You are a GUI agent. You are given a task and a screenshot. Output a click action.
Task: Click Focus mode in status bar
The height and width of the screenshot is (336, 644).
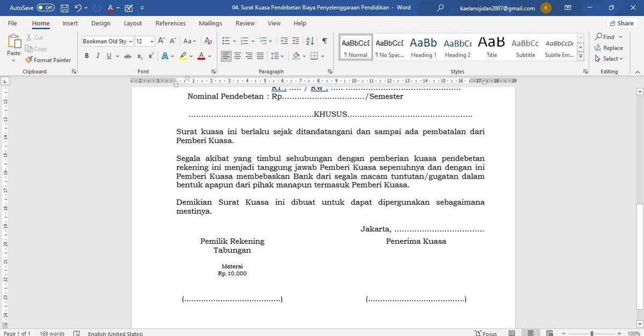coord(486,333)
